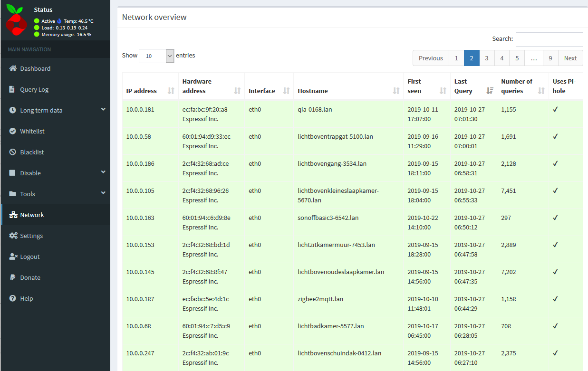Screen dimensions: 588x371
Task: Click IP address 10.0.0.181
Action: tap(140, 109)
